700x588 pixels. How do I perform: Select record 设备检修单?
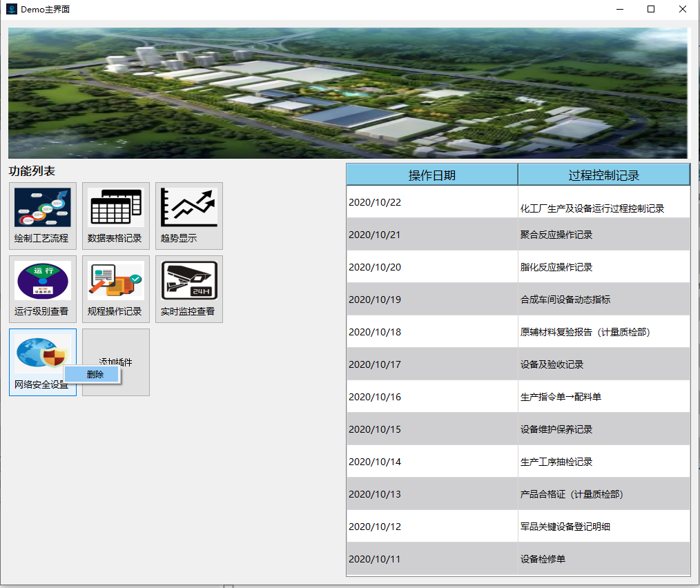pos(604,559)
